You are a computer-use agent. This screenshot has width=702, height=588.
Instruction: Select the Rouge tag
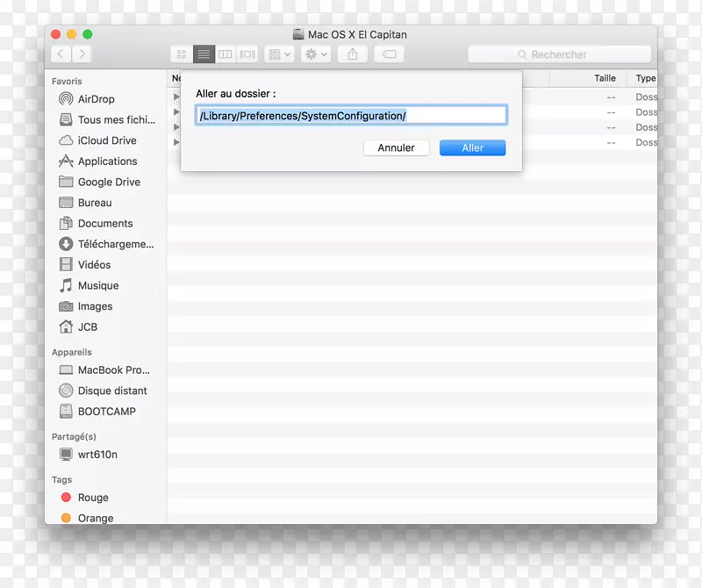click(x=92, y=498)
